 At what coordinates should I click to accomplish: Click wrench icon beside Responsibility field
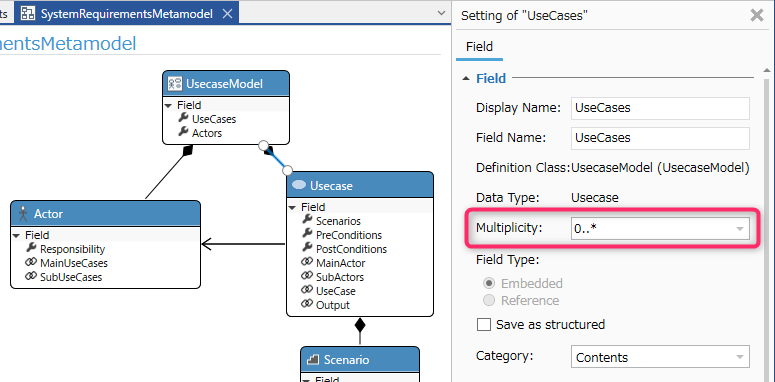coord(32,249)
